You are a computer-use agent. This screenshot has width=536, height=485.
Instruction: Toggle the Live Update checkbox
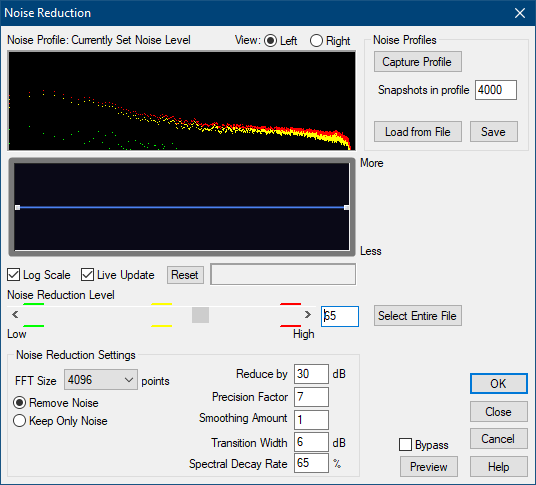coord(88,275)
